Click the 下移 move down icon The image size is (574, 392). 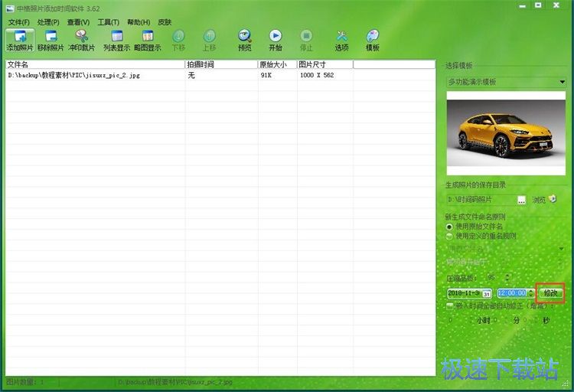click(178, 40)
